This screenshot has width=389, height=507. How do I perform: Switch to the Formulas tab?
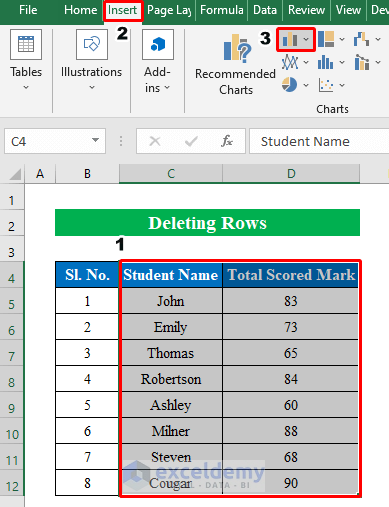pos(222,10)
